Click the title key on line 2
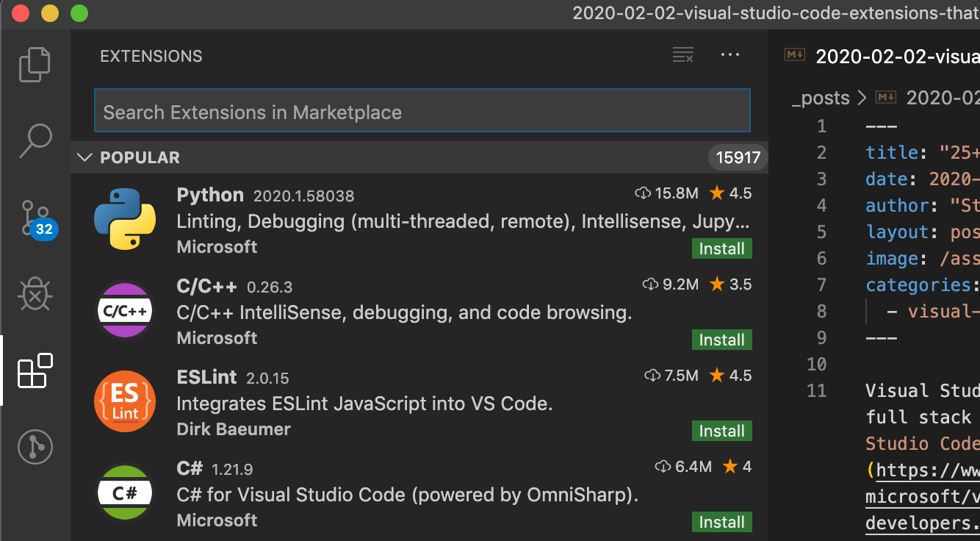The width and height of the screenshot is (980, 541). (x=892, y=152)
